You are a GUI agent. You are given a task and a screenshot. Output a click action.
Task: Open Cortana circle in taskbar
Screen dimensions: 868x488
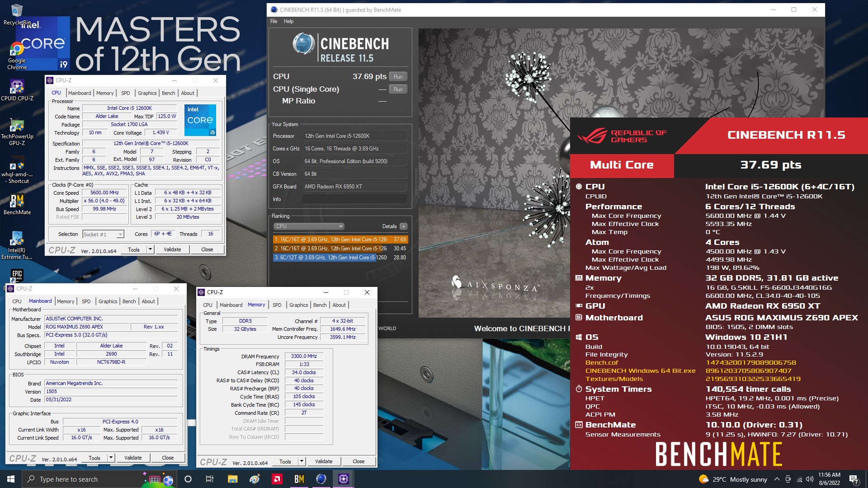188,479
